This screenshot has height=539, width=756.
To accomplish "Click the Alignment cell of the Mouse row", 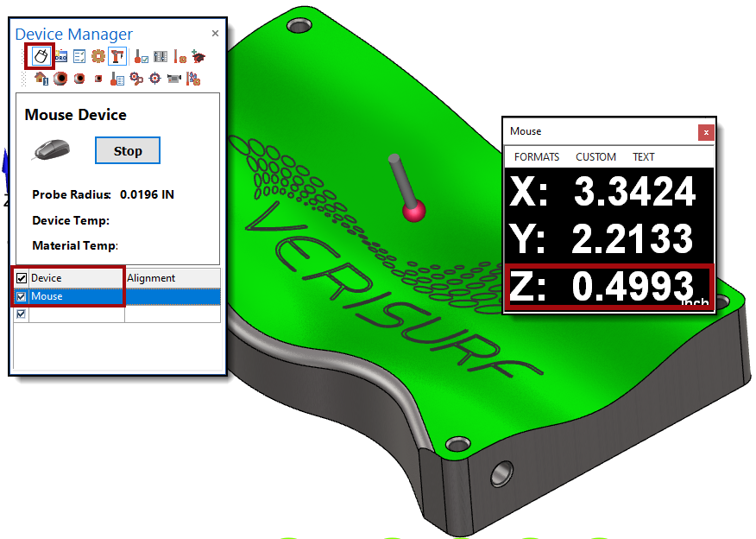I will pyautogui.click(x=173, y=296).
